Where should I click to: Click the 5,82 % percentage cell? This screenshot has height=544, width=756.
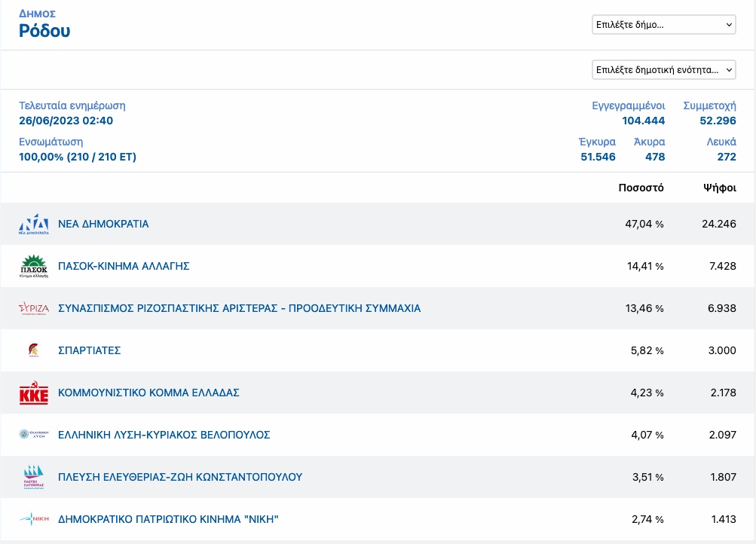[x=647, y=350]
